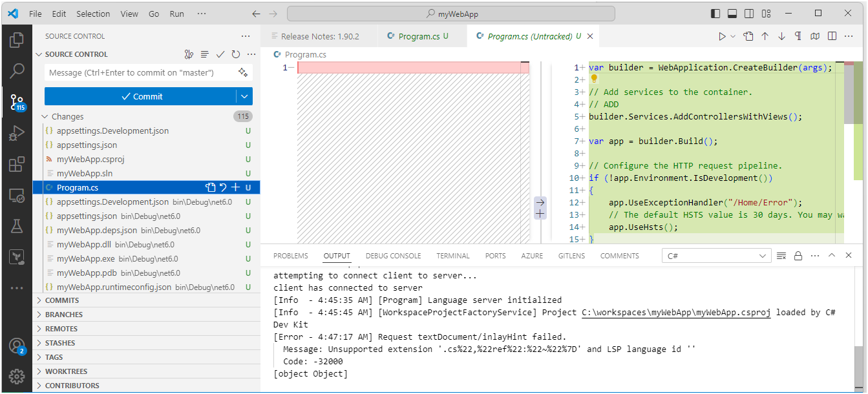Collapse the SOURCE CONTROL section header
Image resolution: width=868 pixels, height=394 pixels.
click(77, 54)
